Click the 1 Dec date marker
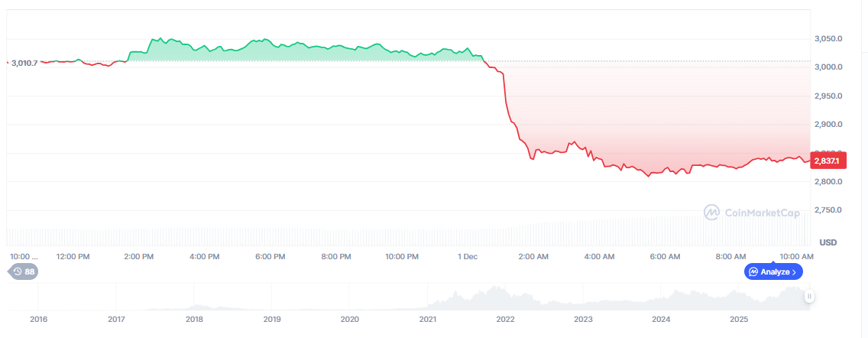Image resolution: width=868 pixels, height=338 pixels. 468,257
